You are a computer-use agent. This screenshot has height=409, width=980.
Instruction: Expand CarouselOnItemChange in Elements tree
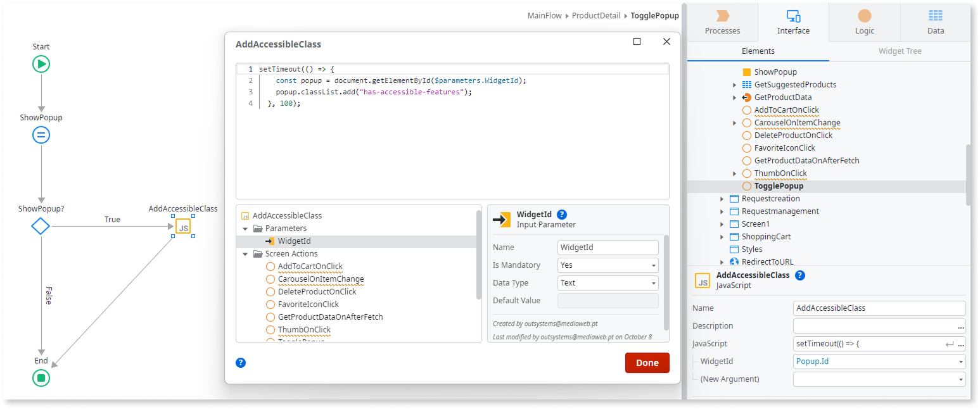tap(735, 123)
